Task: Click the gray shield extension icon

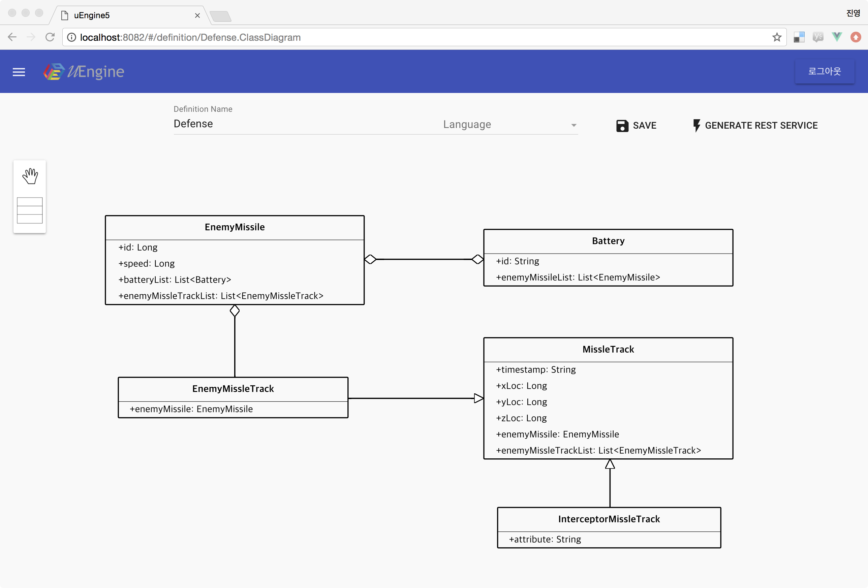Action: (818, 37)
